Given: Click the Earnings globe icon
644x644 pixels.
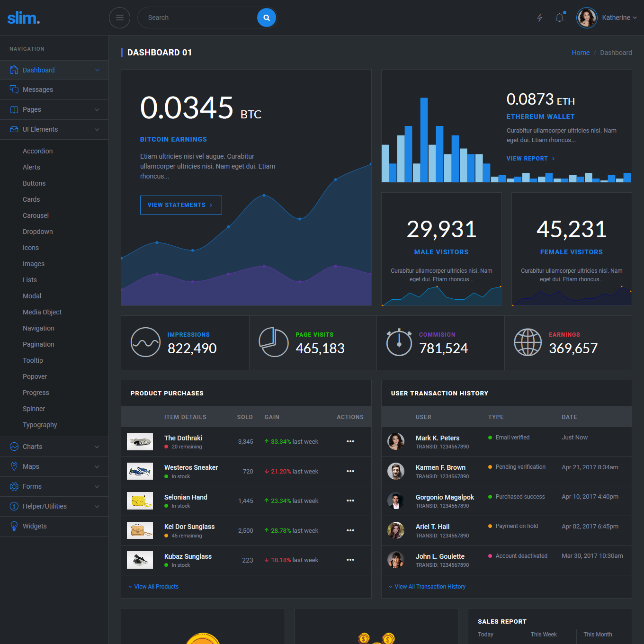Looking at the screenshot, I should pyautogui.click(x=528, y=342).
